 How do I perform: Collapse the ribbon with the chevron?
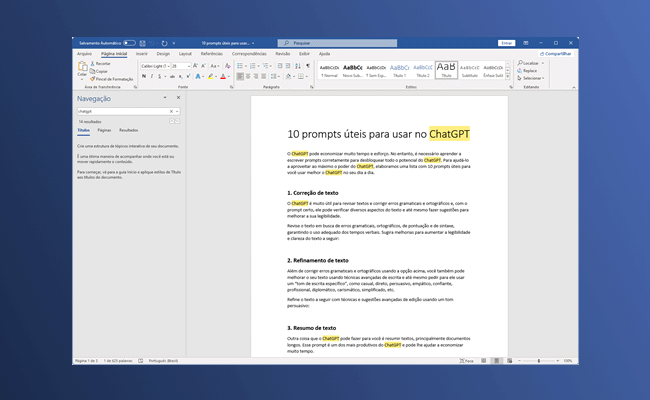tap(574, 87)
